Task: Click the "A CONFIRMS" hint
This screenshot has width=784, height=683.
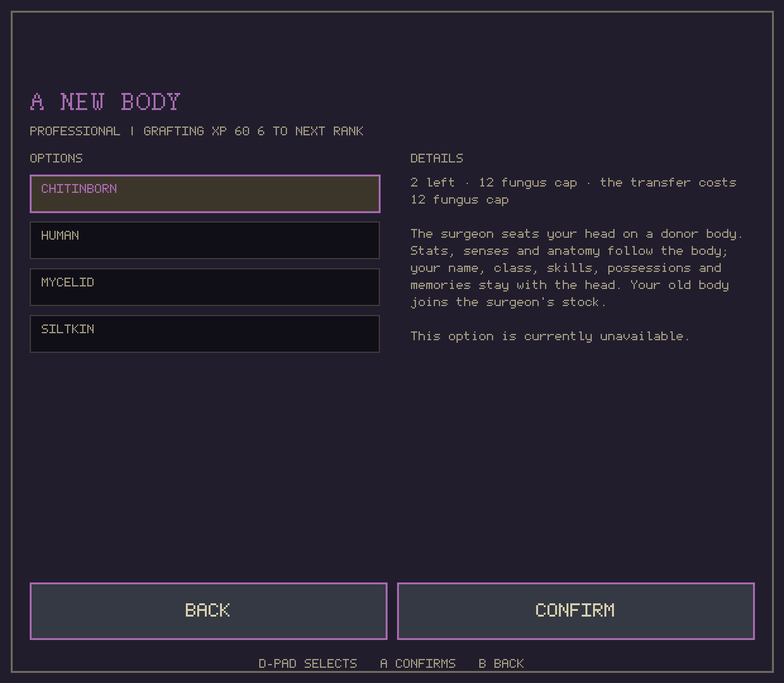Action: click(418, 663)
